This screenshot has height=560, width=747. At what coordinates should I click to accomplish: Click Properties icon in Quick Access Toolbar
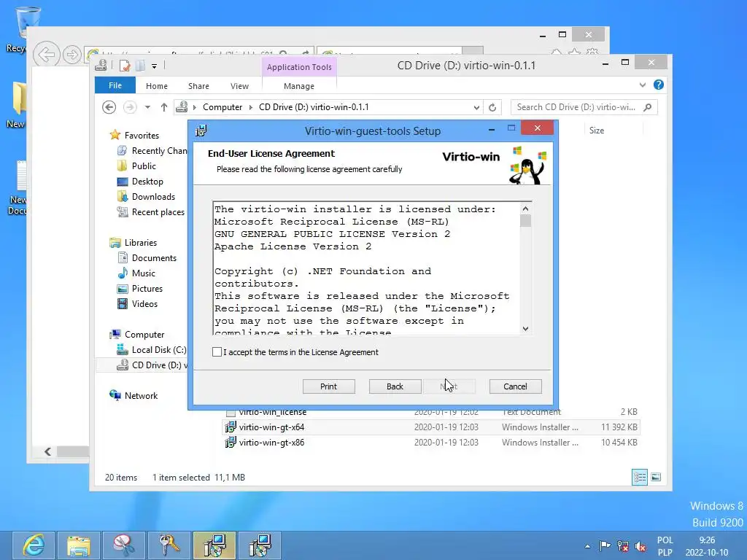(x=125, y=66)
